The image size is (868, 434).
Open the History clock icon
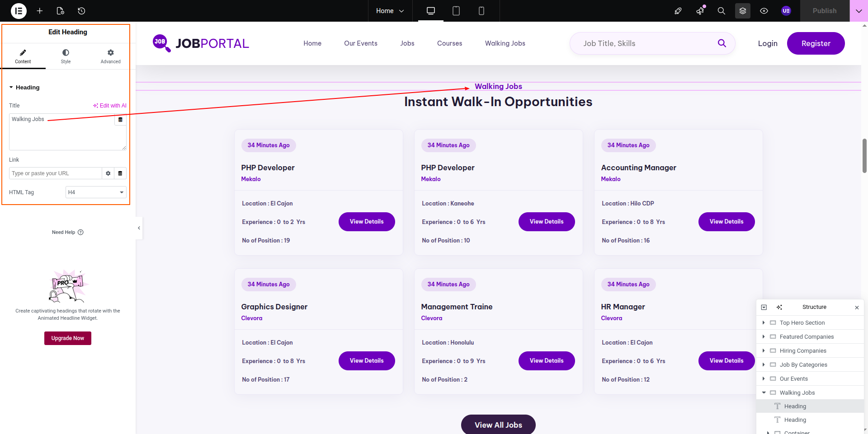[x=81, y=11]
